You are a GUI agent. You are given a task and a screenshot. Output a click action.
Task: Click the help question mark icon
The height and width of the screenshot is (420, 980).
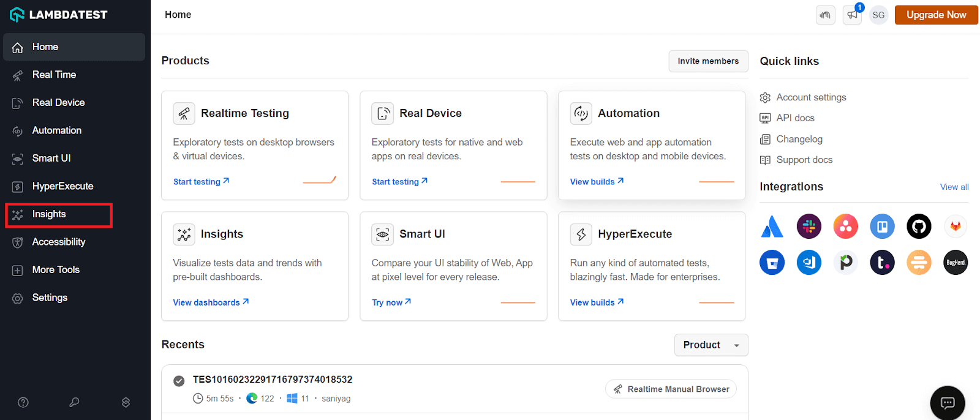point(23,402)
